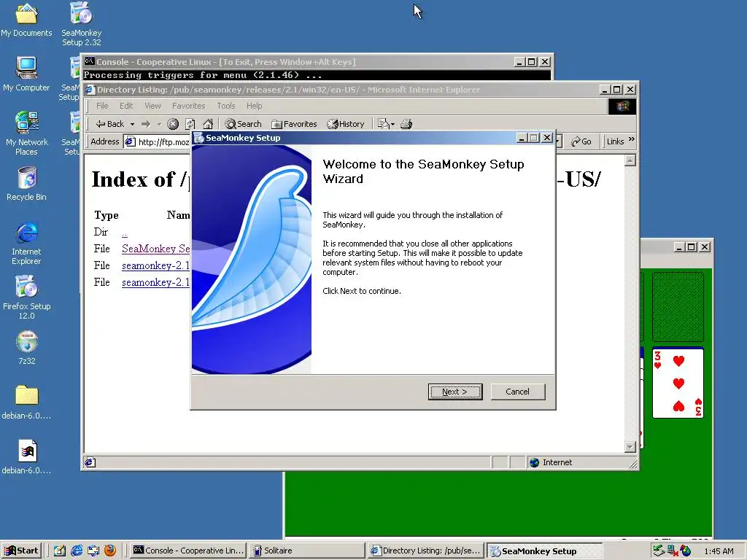
Task: Click the History toolbar button in IE
Action: (x=345, y=124)
